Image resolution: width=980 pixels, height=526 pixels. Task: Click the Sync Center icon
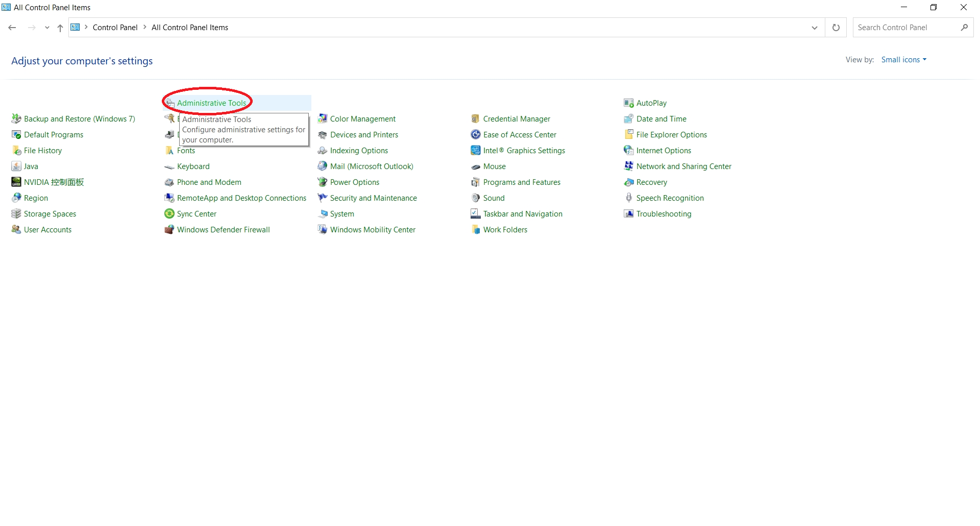pos(169,214)
